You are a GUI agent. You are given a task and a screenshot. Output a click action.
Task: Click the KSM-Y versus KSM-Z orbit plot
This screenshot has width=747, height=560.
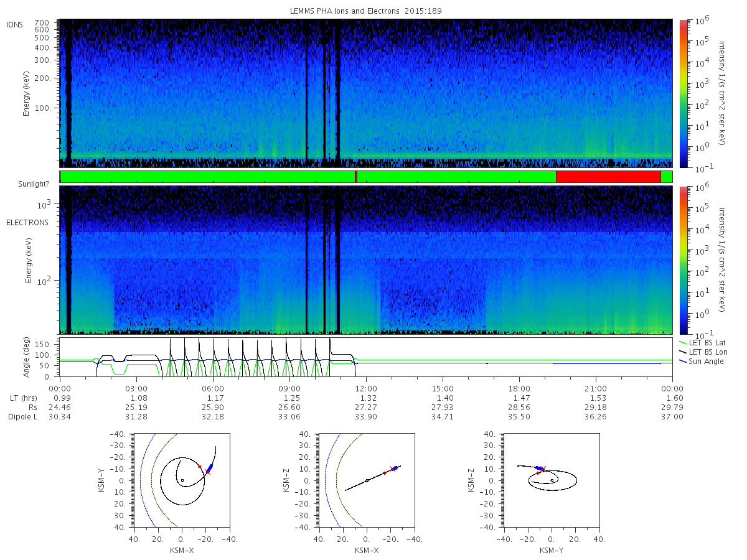[x=552, y=480]
